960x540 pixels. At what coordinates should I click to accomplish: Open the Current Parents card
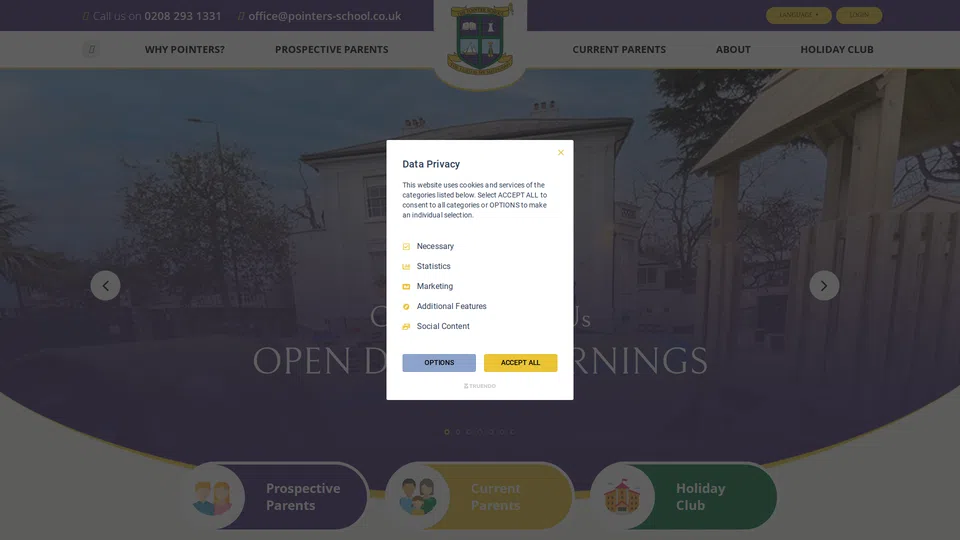click(480, 497)
